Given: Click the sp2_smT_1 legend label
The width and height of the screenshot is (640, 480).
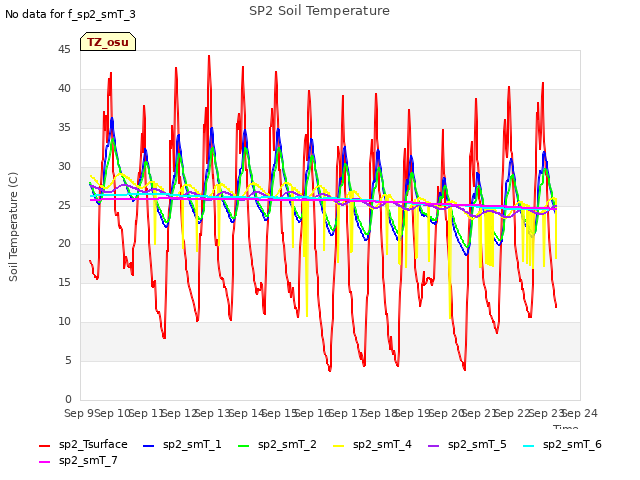Looking at the screenshot, I should pyautogui.click(x=192, y=444).
